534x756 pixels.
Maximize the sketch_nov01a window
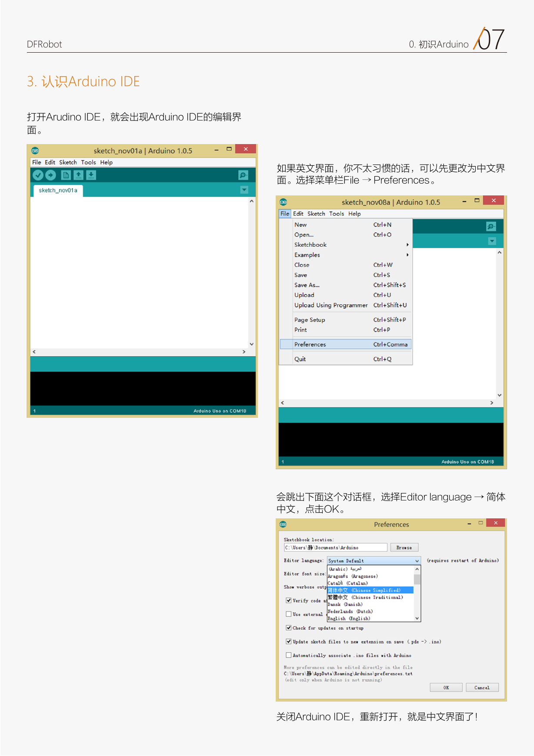(x=229, y=149)
